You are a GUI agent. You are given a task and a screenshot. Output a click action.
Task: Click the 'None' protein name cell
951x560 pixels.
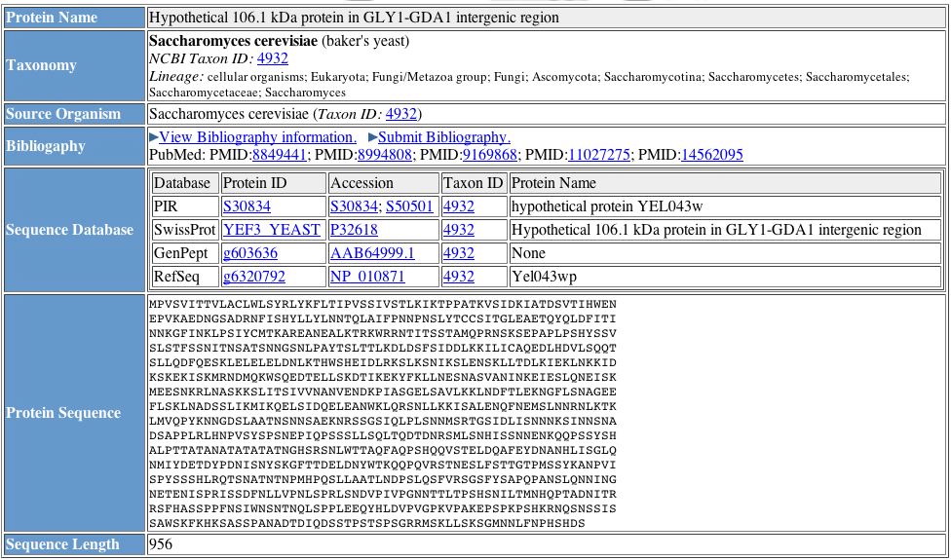[x=725, y=252]
